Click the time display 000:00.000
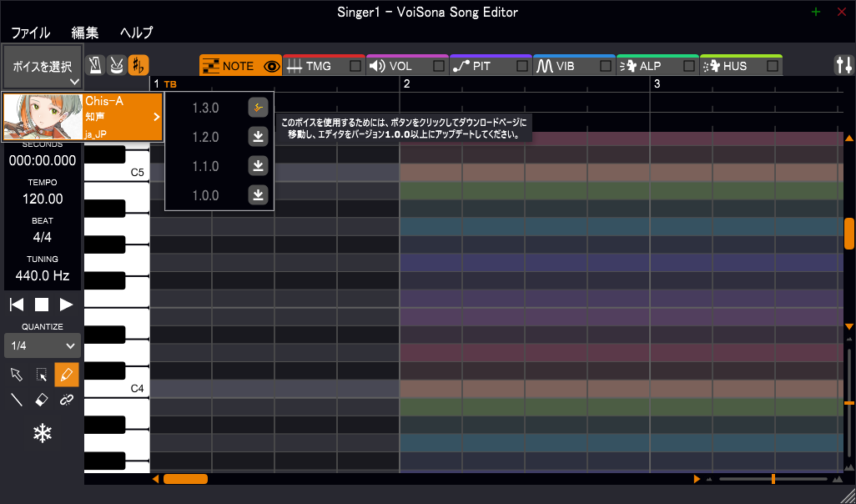The width and height of the screenshot is (856, 504). (43, 160)
